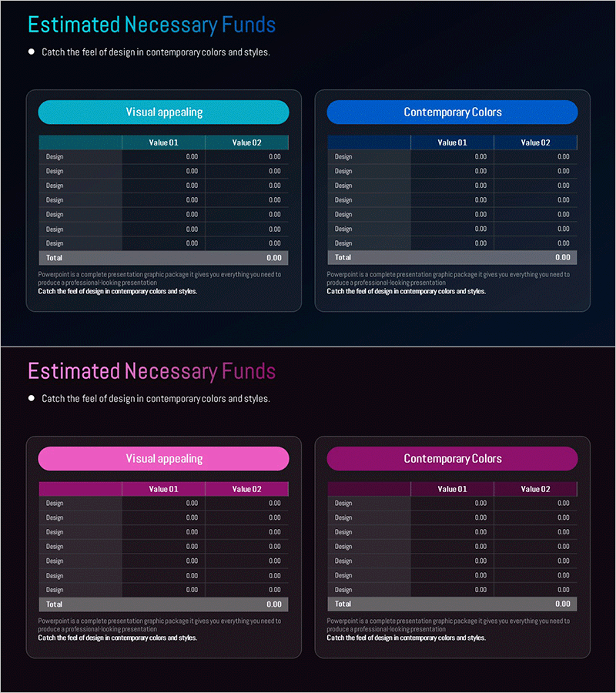Click the pink "Visual appealing" pill header
The width and height of the screenshot is (616, 693).
(x=163, y=459)
